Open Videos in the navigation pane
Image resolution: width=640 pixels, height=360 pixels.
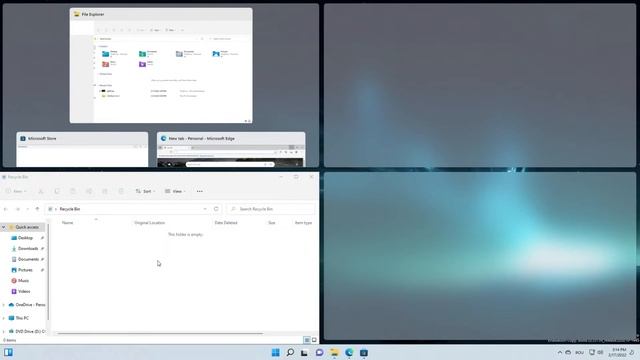tap(24, 291)
